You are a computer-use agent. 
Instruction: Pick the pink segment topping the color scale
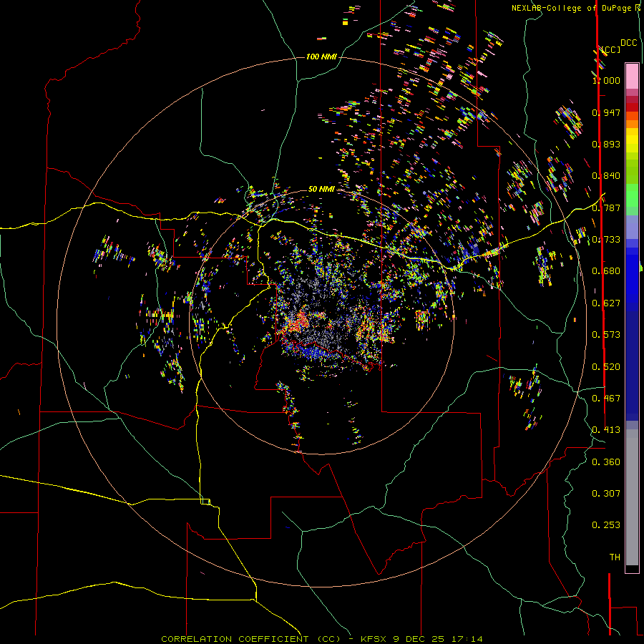(x=632, y=76)
